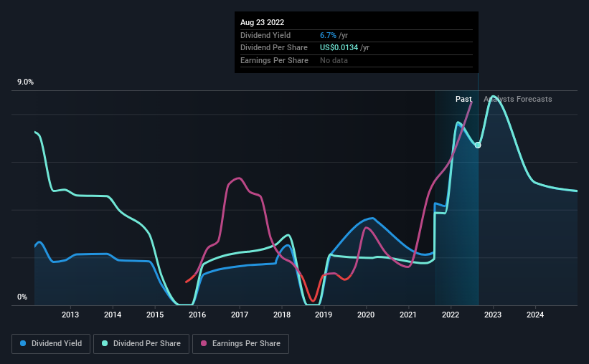Click the highlighted Aug 2022 data point marker
Image resolution: width=589 pixels, height=364 pixels.
click(478, 145)
